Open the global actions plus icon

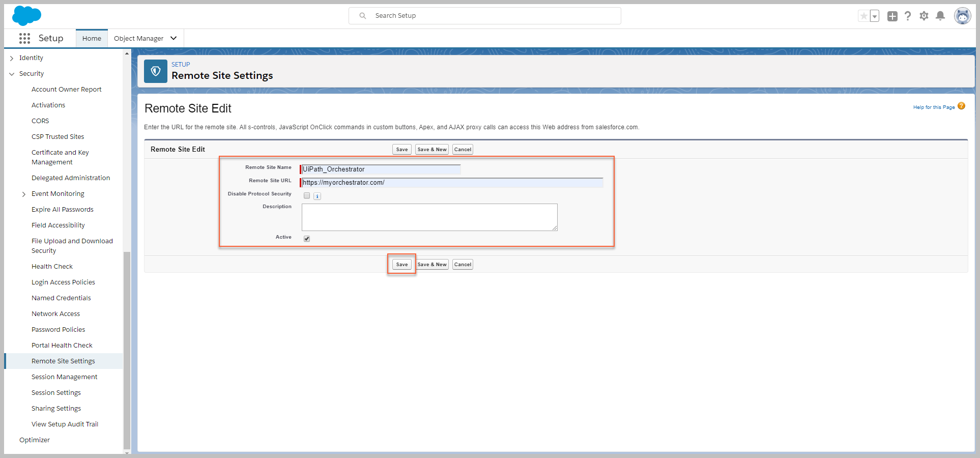[892, 16]
